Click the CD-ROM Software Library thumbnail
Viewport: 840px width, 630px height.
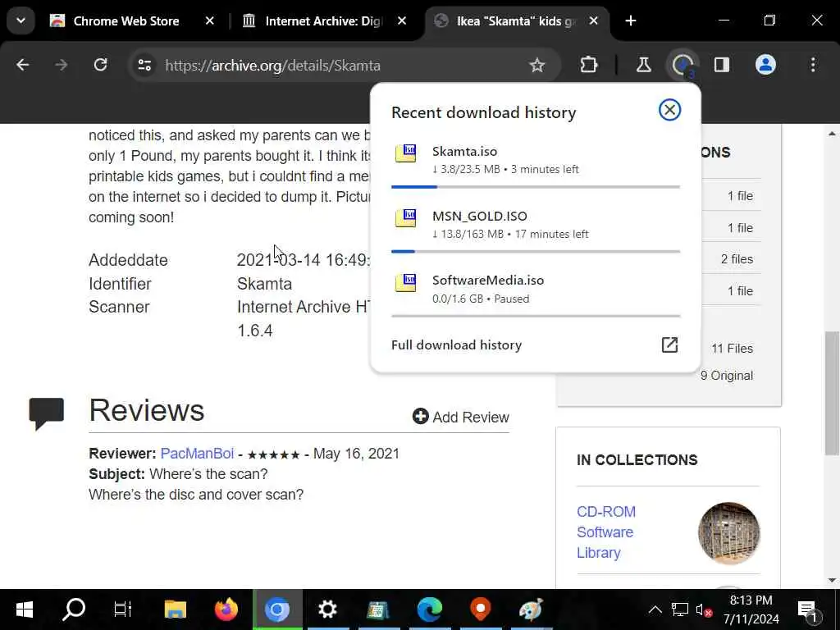pos(728,532)
